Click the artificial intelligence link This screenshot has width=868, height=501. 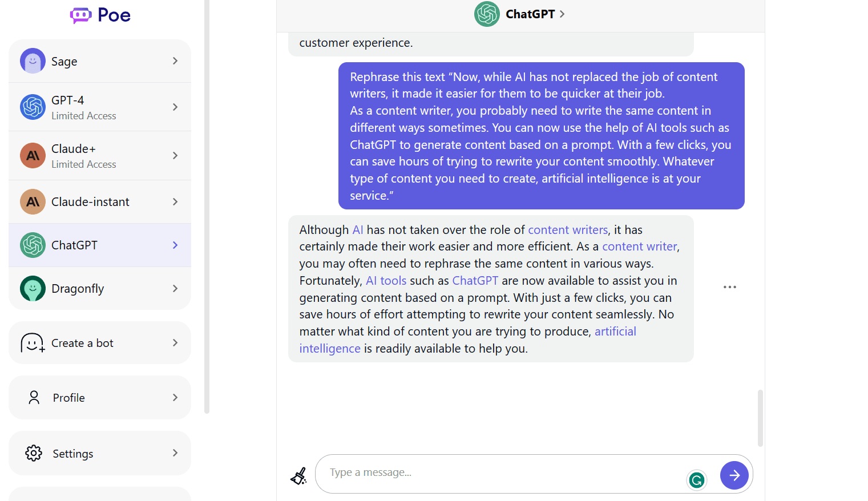[x=615, y=331]
